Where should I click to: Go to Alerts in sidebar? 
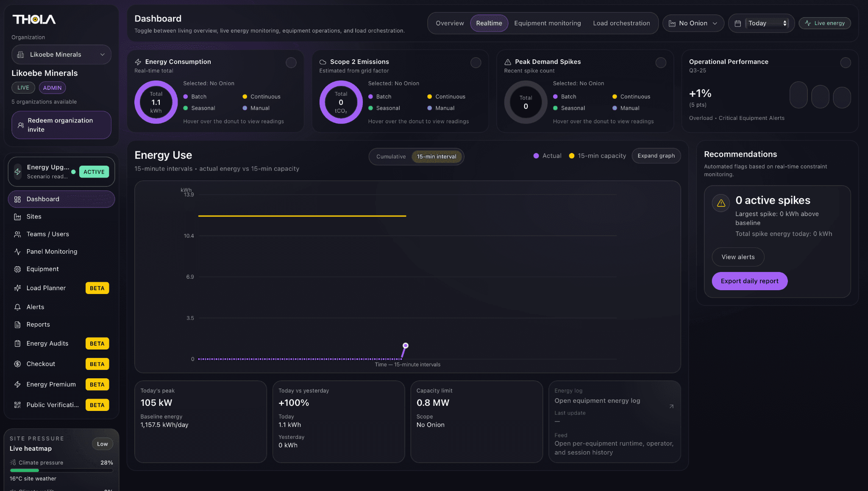coord(61,307)
